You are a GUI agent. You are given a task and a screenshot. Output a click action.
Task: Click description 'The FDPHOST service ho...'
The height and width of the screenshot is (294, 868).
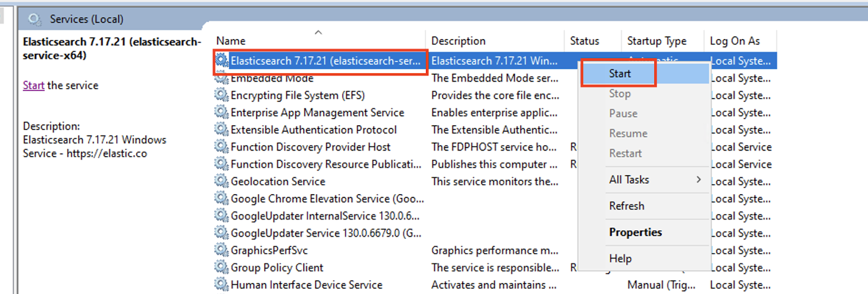(494, 147)
